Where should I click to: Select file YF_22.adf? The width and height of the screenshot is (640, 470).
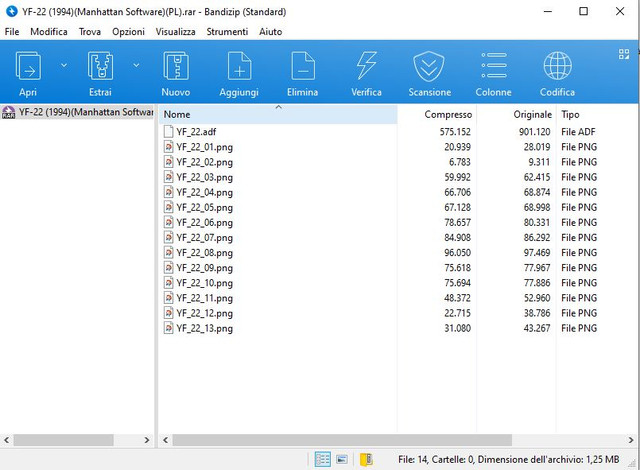pyautogui.click(x=196, y=132)
